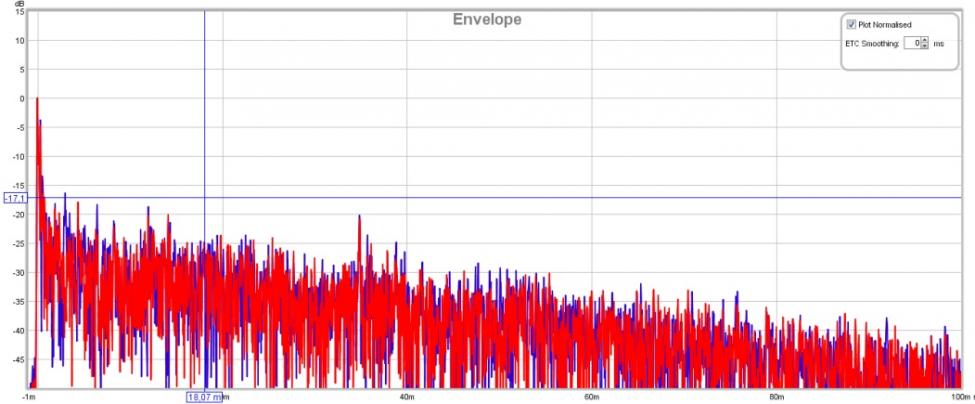
Task: Click the -25 label on the dB axis
Action: [19, 244]
